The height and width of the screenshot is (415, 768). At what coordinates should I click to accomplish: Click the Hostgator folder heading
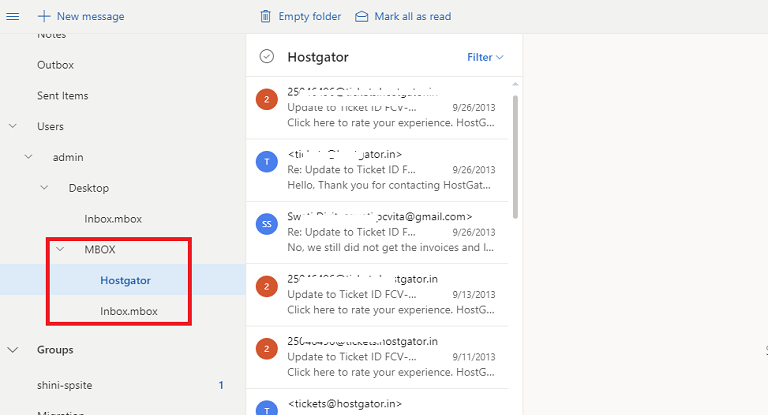(x=318, y=57)
